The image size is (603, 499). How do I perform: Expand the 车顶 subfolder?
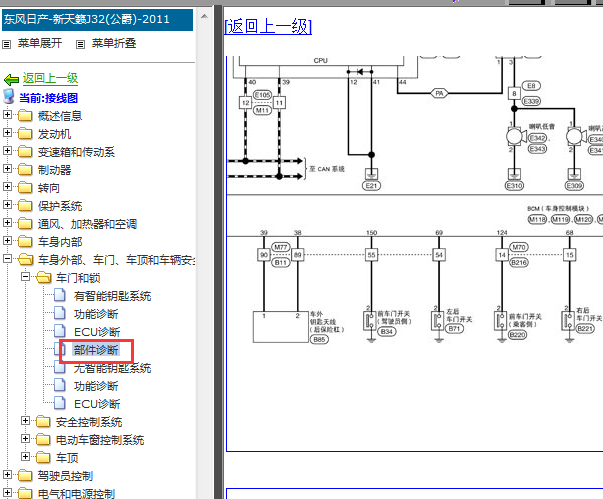click(x=25, y=456)
